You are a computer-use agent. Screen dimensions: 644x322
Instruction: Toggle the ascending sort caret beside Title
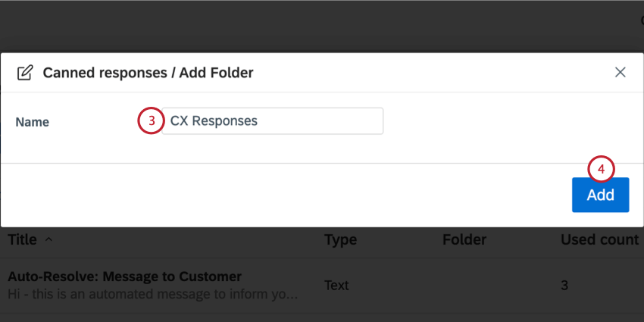[48, 239]
